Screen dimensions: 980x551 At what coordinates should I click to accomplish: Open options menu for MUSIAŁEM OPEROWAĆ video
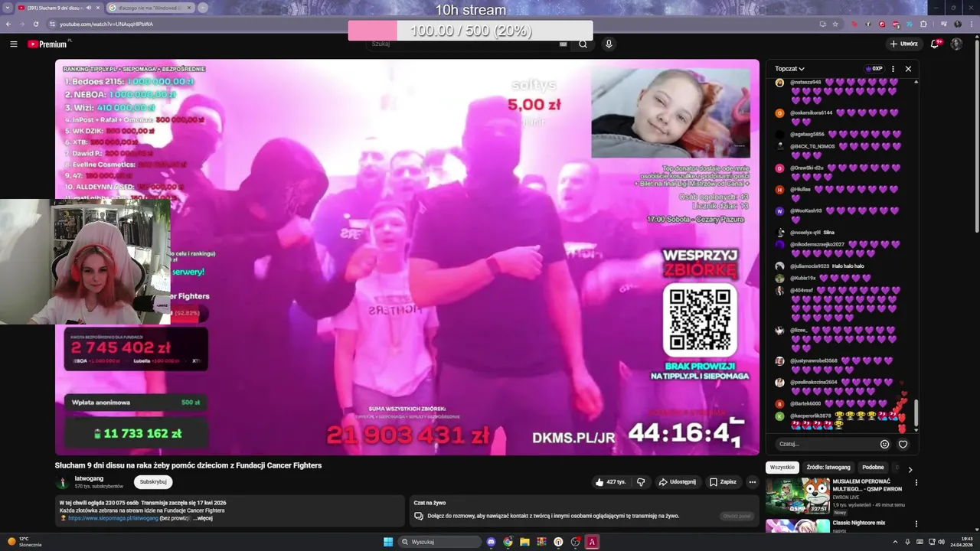(x=916, y=483)
